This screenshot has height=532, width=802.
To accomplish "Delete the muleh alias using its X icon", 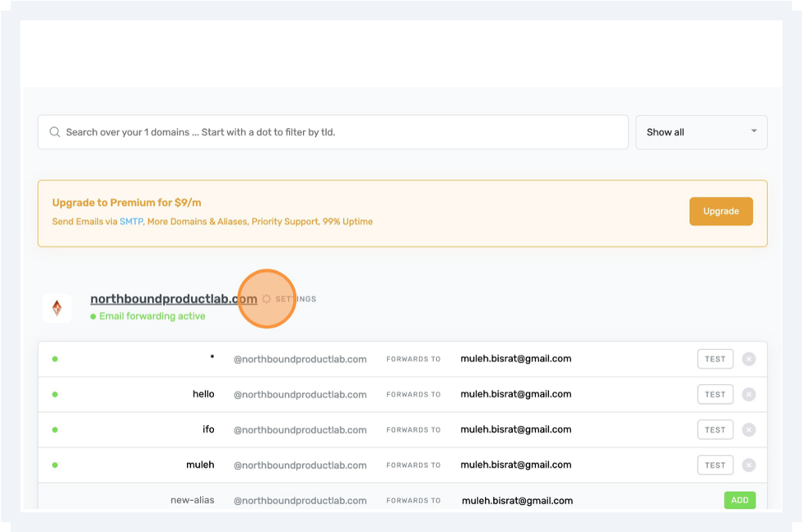I will pyautogui.click(x=749, y=464).
